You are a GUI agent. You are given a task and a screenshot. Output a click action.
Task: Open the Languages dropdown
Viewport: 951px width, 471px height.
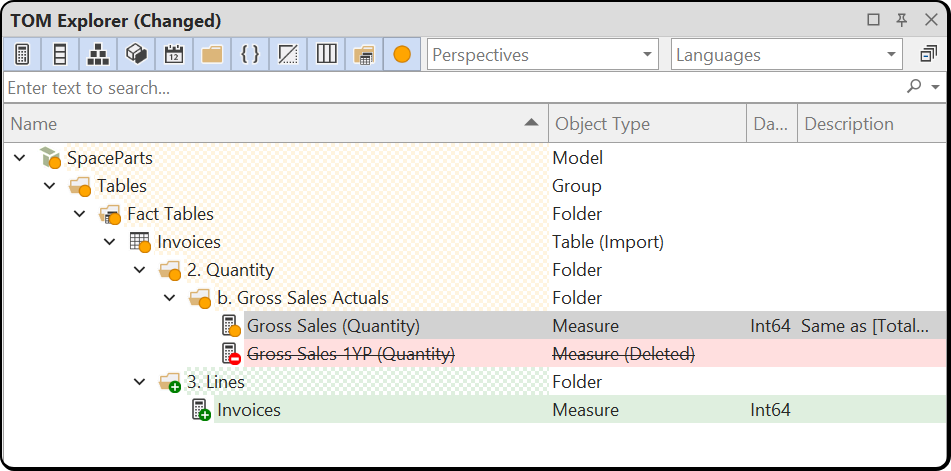tap(787, 55)
